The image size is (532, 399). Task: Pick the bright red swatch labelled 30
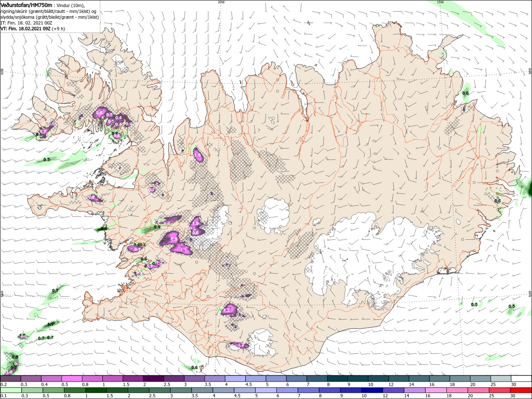click(521, 390)
